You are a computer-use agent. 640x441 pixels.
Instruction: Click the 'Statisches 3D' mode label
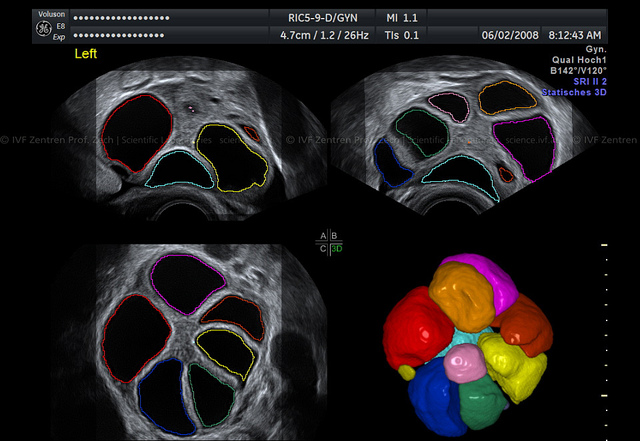[x=572, y=91]
